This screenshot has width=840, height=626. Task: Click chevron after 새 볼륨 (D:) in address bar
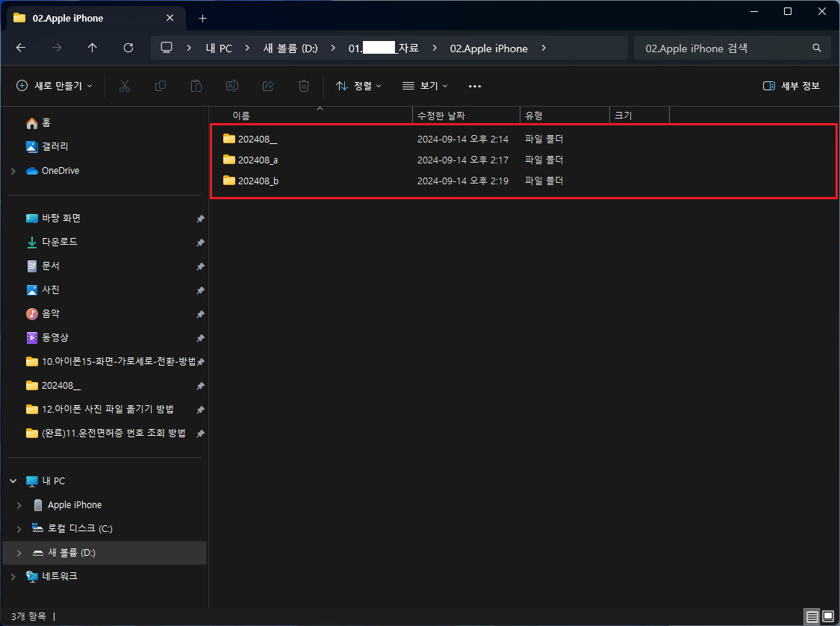click(x=333, y=48)
